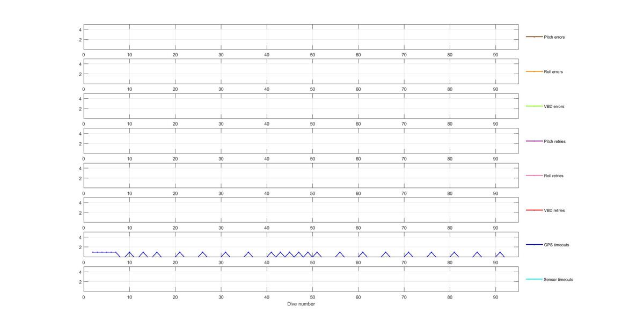
Task: Select the "Roll retries" legend label
Action: coord(553,176)
